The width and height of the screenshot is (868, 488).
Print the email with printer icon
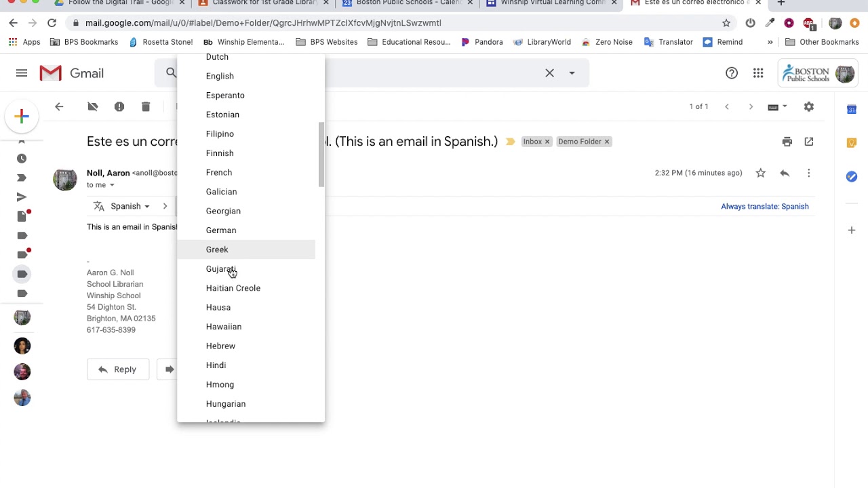(x=787, y=142)
